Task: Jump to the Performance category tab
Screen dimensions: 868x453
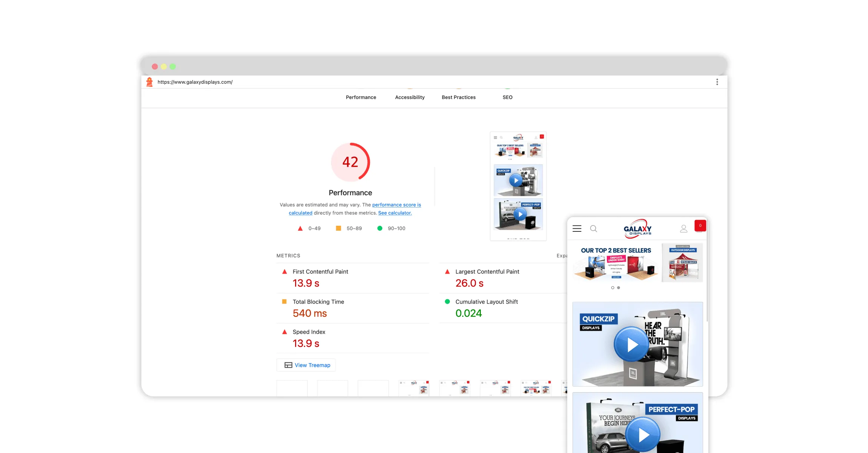Action: tap(361, 97)
